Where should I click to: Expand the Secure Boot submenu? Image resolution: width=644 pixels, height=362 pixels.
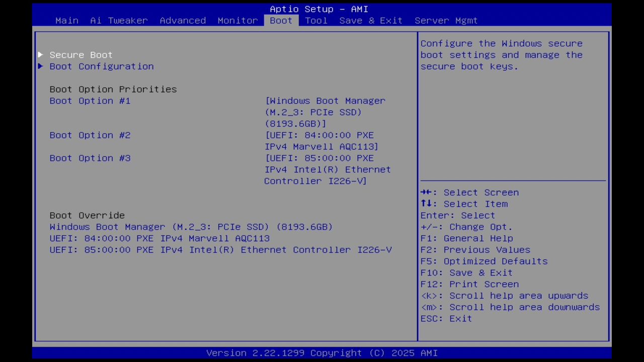pos(80,54)
